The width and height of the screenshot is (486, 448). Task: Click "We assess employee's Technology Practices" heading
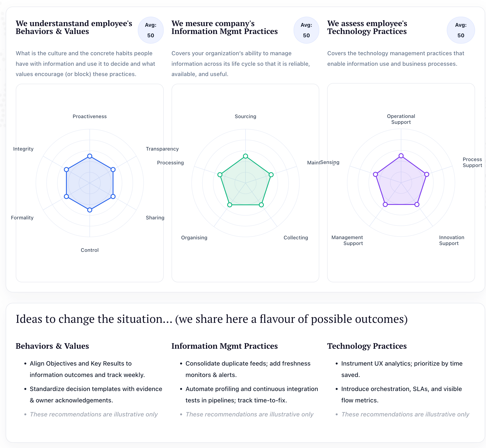[367, 27]
